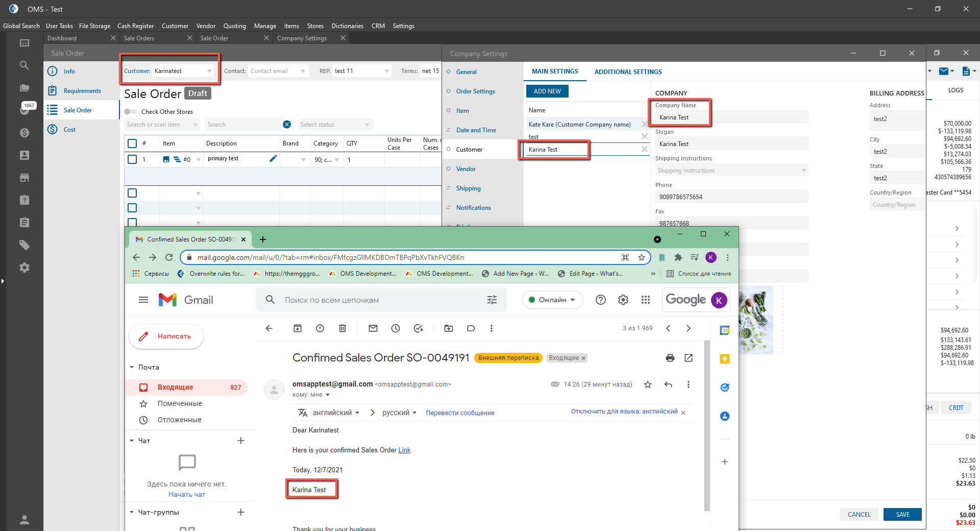This screenshot has height=531, width=980.
Task: Click the tag icon in OMS sidebar
Action: [x=24, y=245]
